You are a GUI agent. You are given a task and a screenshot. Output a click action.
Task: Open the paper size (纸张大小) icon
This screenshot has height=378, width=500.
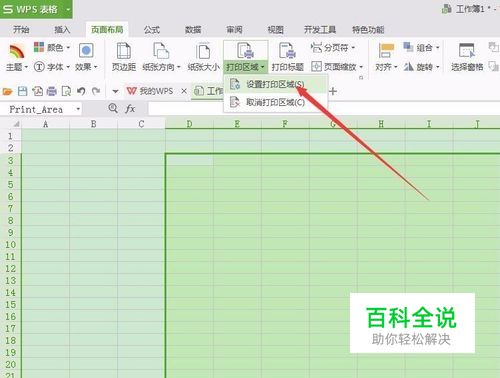point(203,51)
